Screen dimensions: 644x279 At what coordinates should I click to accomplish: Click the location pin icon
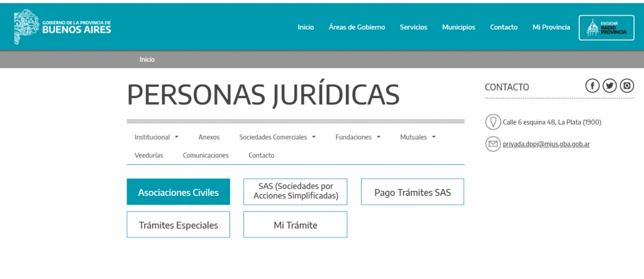pos(493,122)
